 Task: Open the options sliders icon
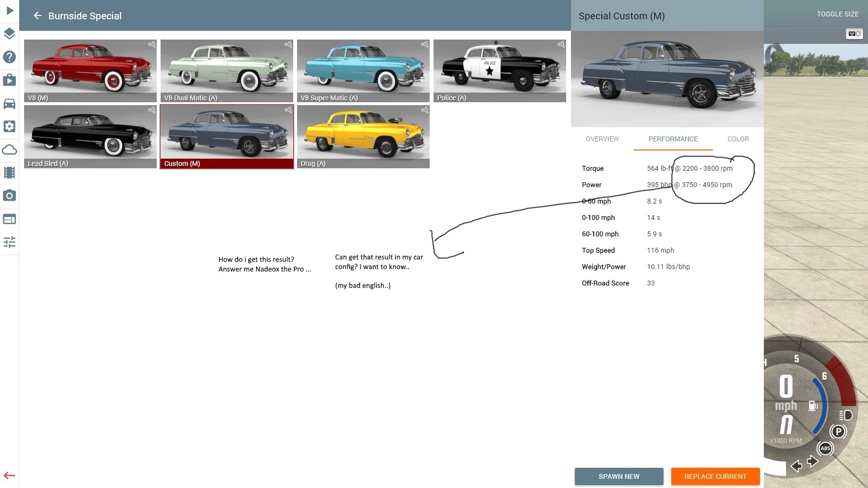(9, 242)
